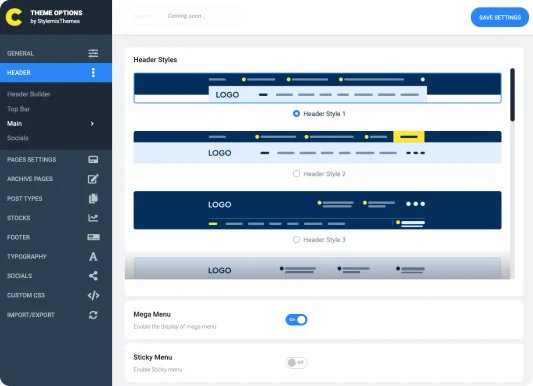Image resolution: width=533 pixels, height=386 pixels.
Task: Enable the Sticky Menu switch
Action: pyautogui.click(x=296, y=363)
